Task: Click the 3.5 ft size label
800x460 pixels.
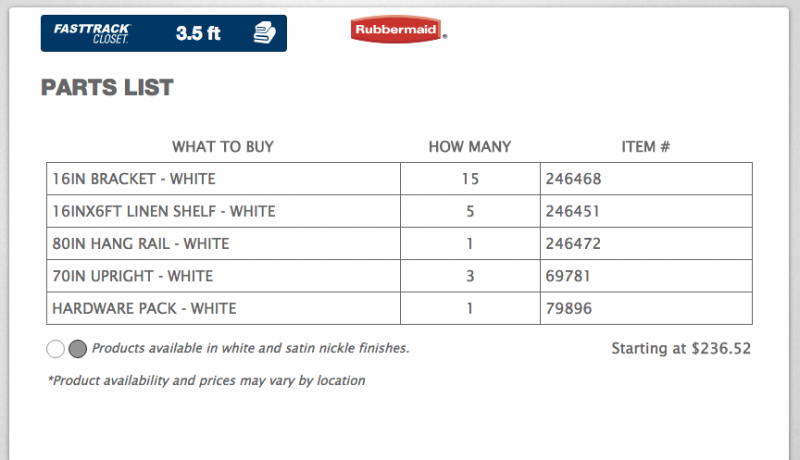Action: pyautogui.click(x=198, y=34)
